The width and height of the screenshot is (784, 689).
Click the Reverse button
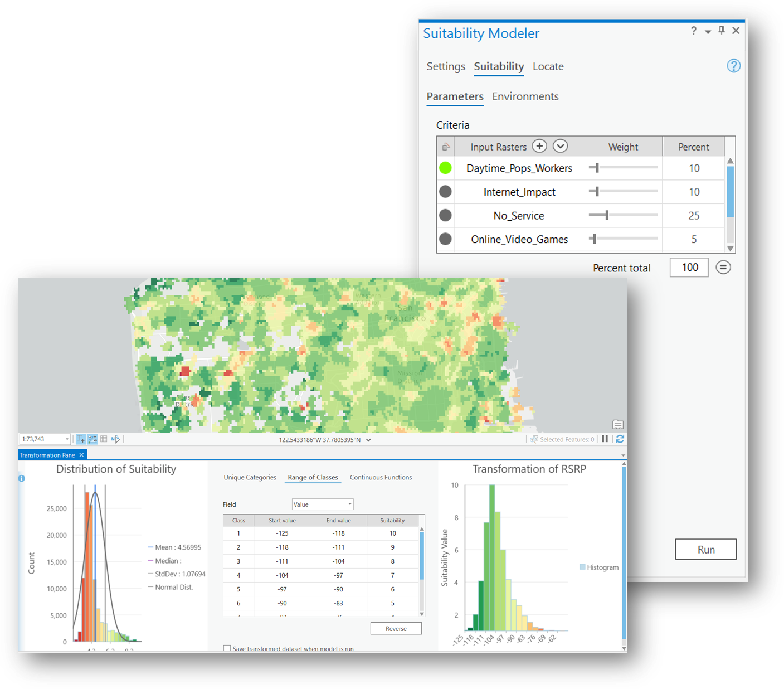pos(396,629)
